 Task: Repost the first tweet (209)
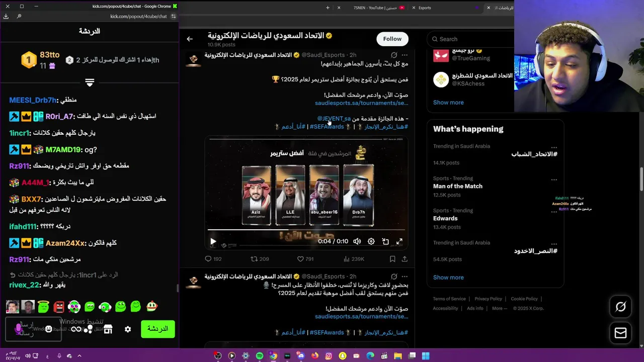pos(260,259)
